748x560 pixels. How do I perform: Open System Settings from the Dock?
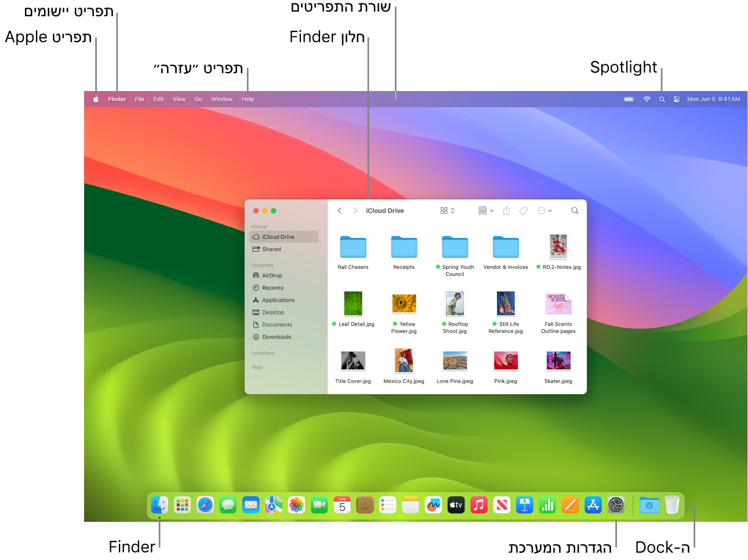click(616, 505)
